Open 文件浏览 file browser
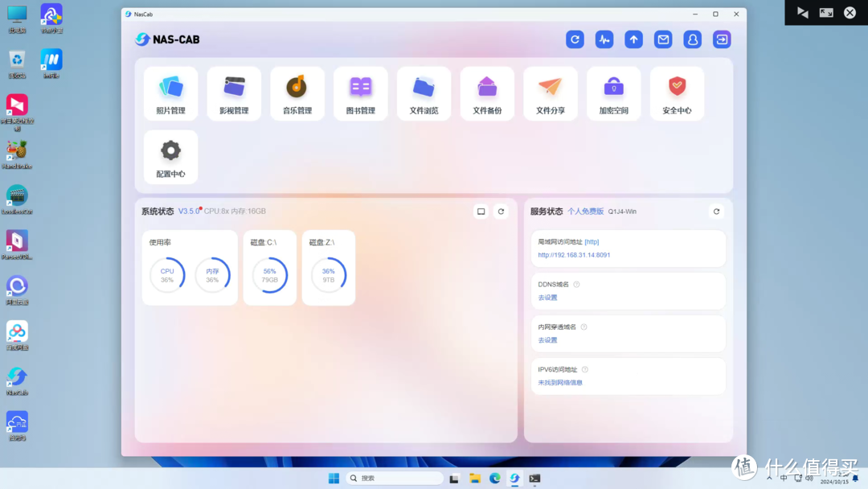 424,93
